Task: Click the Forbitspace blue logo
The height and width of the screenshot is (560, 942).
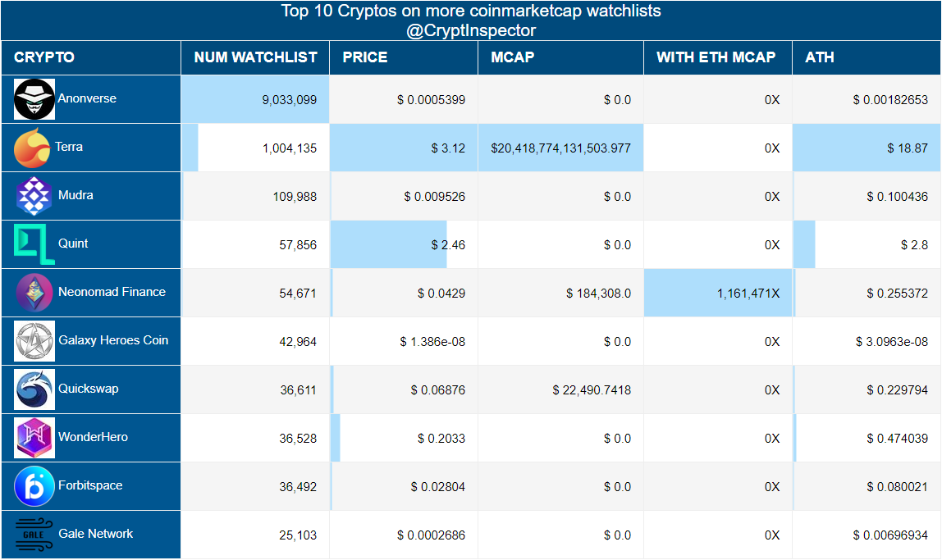Action: 34,486
